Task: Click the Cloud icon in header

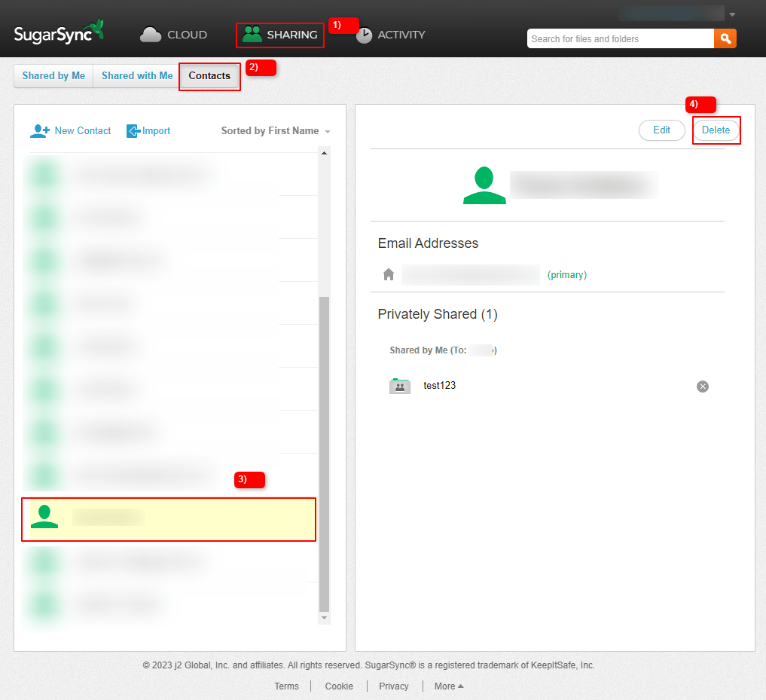Action: 151,35
